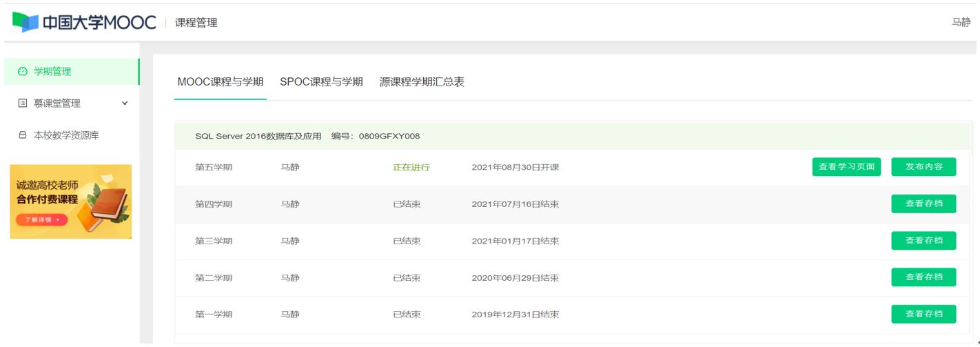Screen dimensions: 980x347
Task: Click the SQL Server 2016数据库及应用 course title
Action: tap(258, 136)
